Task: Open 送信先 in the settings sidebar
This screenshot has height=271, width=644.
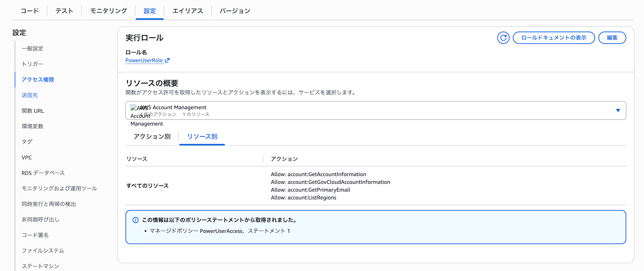Action: pos(30,95)
